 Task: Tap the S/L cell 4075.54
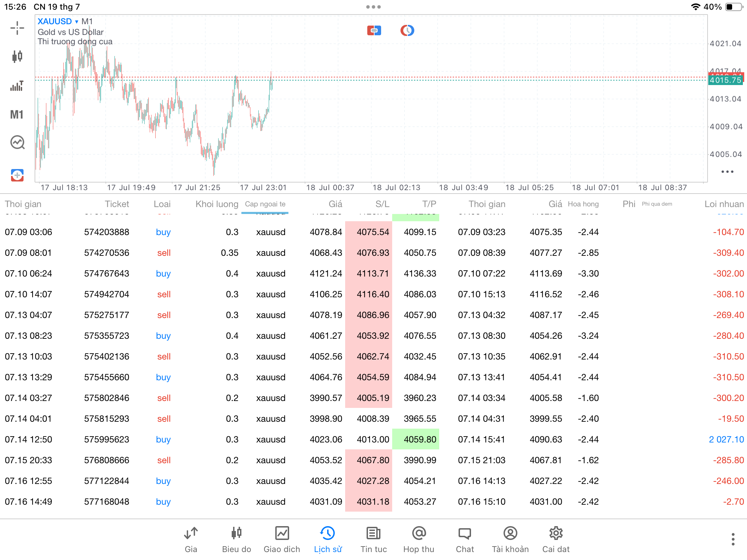pyautogui.click(x=369, y=232)
